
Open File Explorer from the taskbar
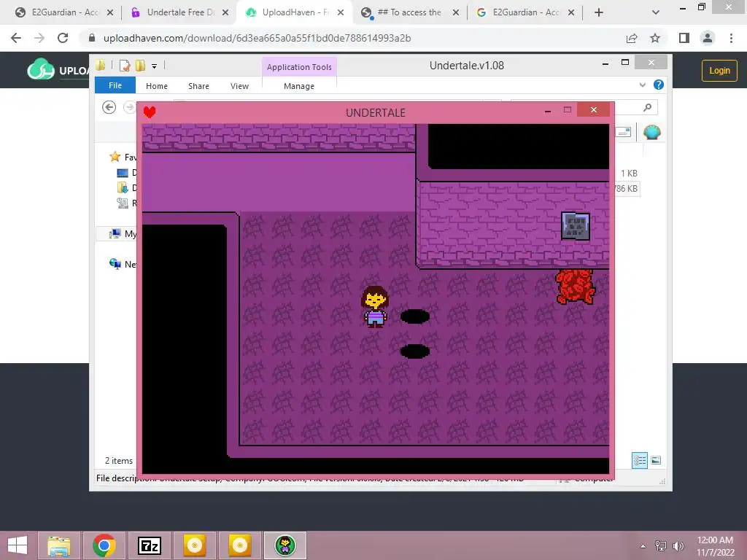point(59,545)
